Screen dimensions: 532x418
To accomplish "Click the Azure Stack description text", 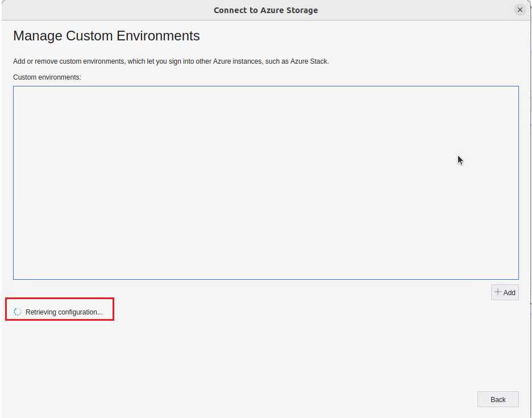I will pos(171,61).
